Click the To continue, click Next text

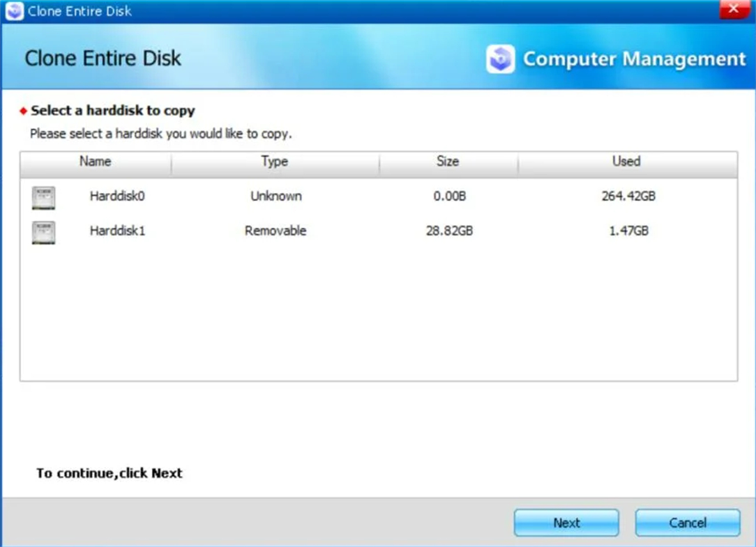108,473
